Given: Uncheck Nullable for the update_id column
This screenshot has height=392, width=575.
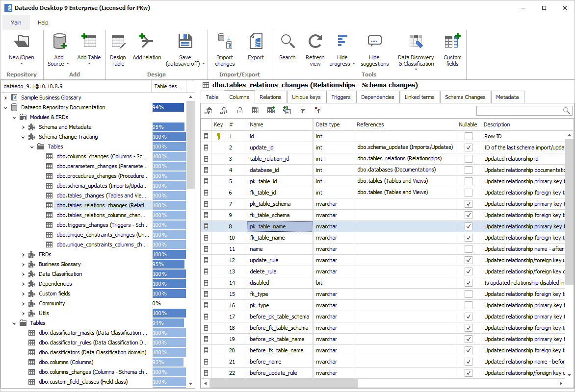Looking at the screenshot, I should pyautogui.click(x=468, y=147).
